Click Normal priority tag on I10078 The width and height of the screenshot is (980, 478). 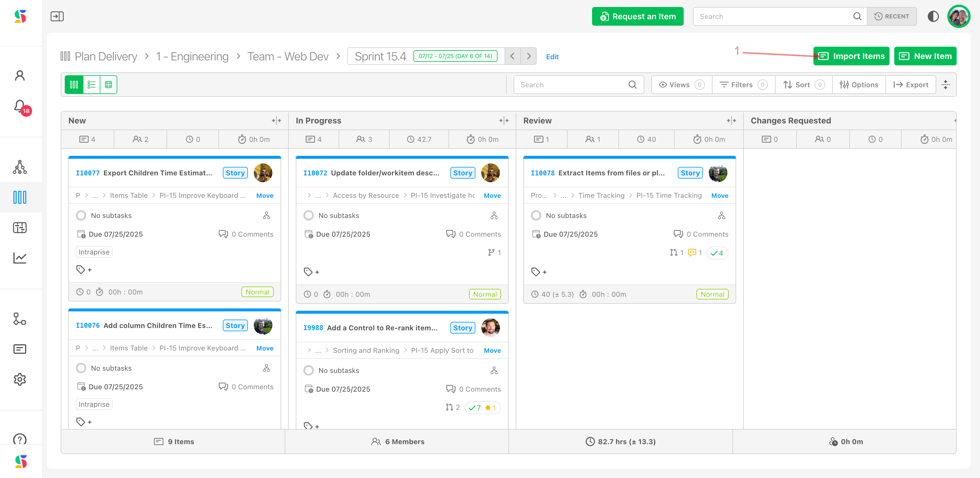click(712, 294)
